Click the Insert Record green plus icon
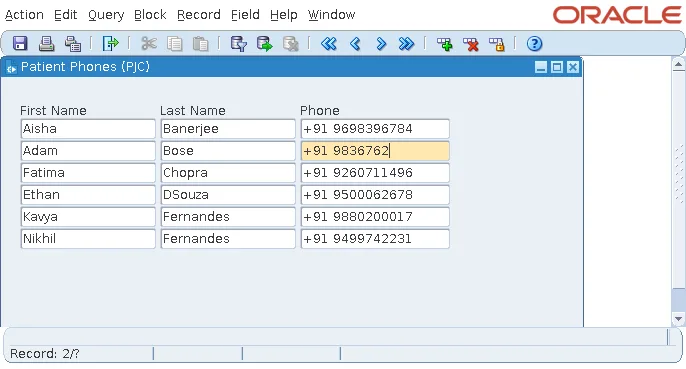This screenshot has width=686, height=369. tap(444, 44)
